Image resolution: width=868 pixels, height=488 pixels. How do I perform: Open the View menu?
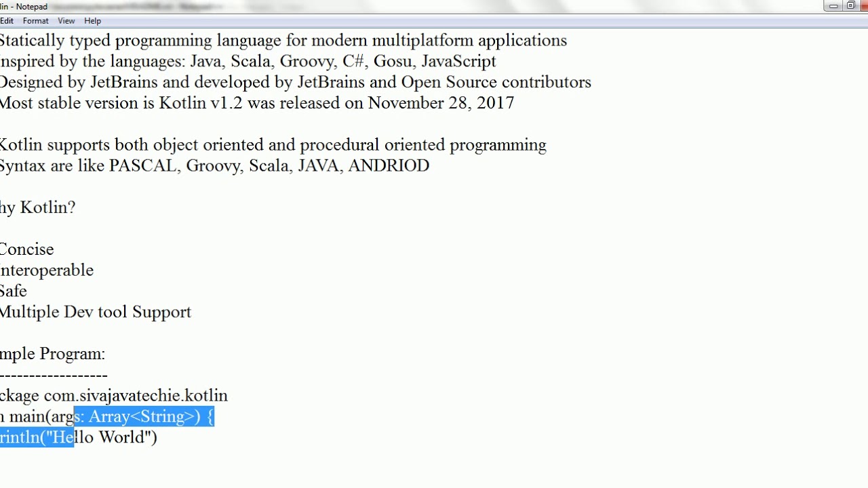tap(66, 21)
